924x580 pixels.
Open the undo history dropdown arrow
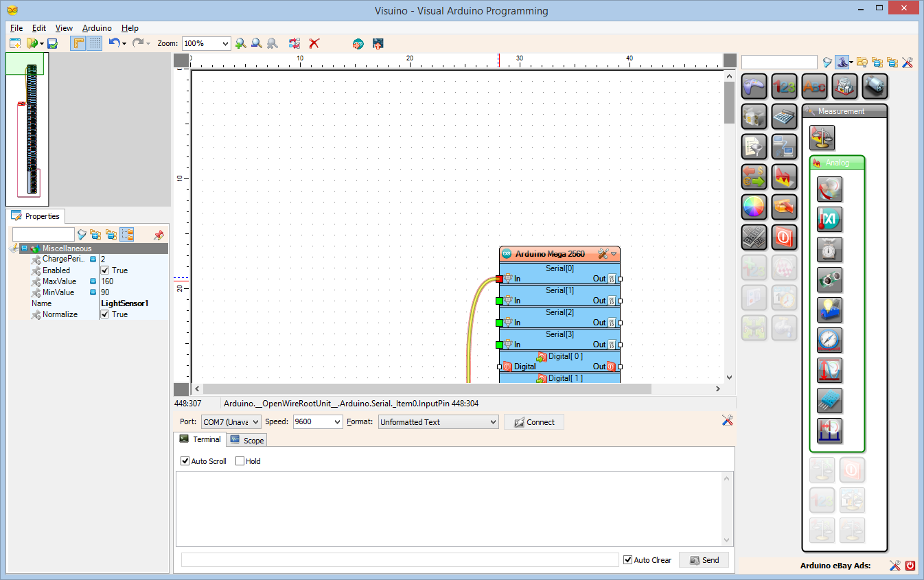124,44
